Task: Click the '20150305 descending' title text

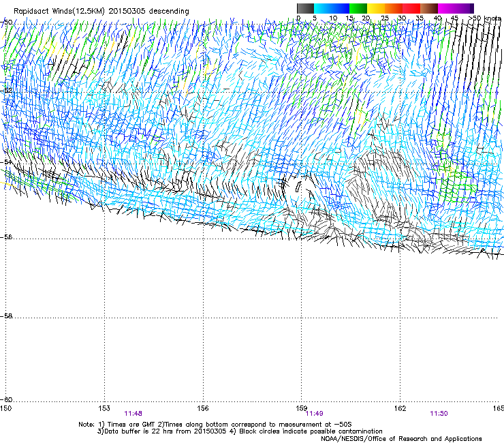Action: [x=148, y=12]
